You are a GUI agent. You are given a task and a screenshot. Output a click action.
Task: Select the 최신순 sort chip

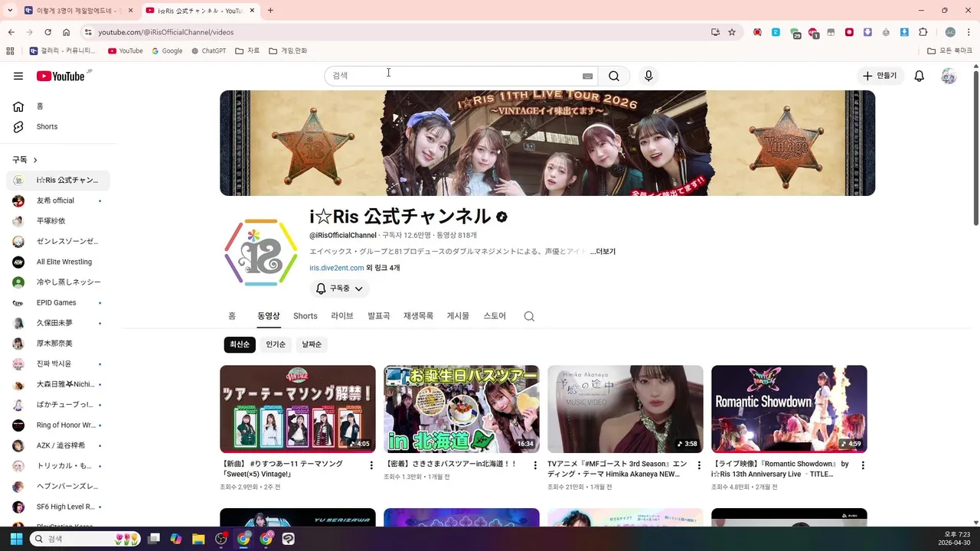click(240, 344)
